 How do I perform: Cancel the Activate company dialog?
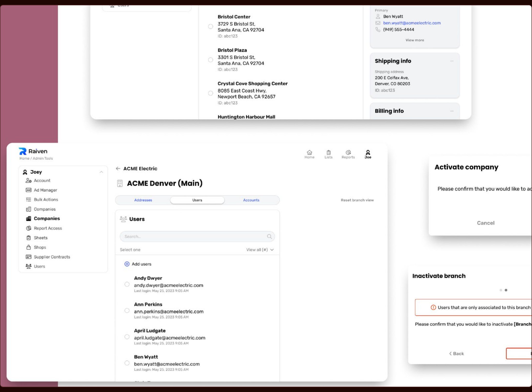[x=486, y=223]
